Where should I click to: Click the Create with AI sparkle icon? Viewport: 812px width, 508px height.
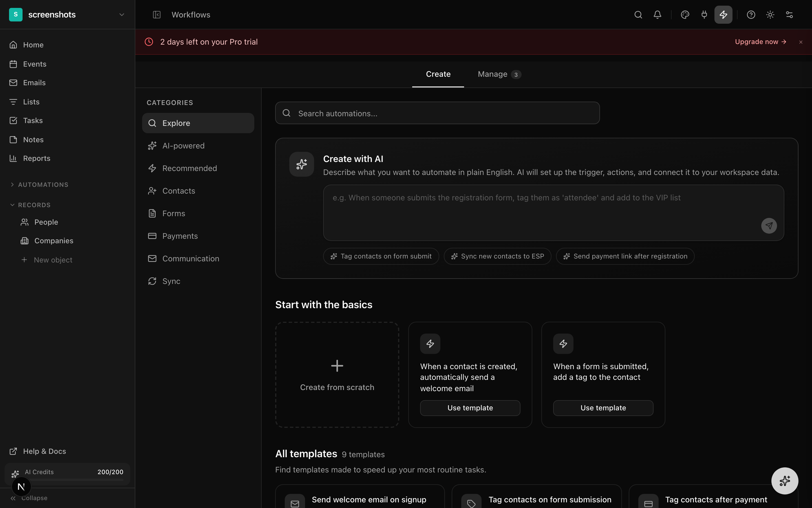pyautogui.click(x=301, y=164)
